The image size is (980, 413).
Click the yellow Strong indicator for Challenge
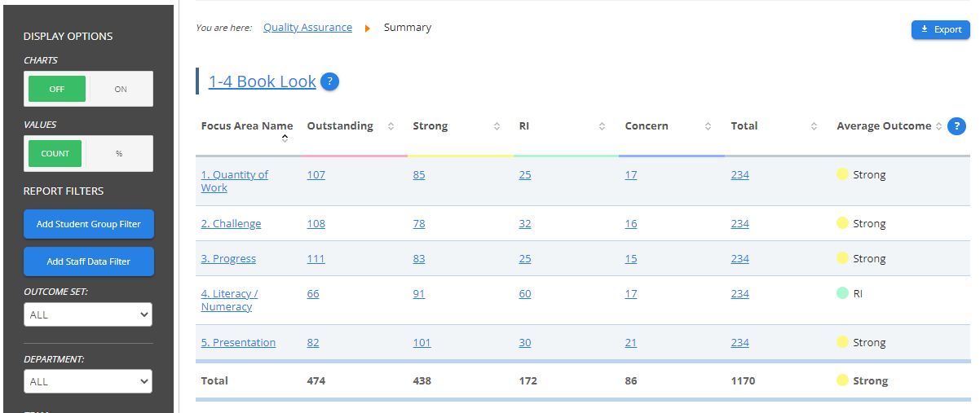(x=843, y=223)
